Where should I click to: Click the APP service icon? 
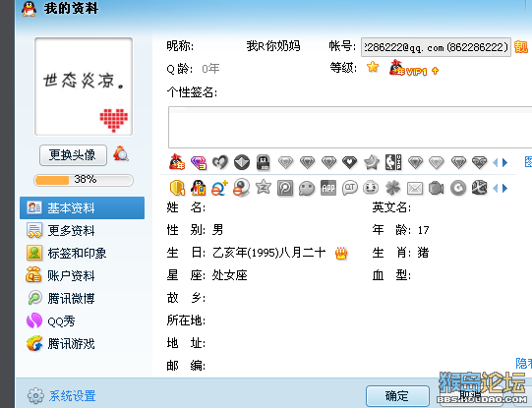pyautogui.click(x=328, y=188)
